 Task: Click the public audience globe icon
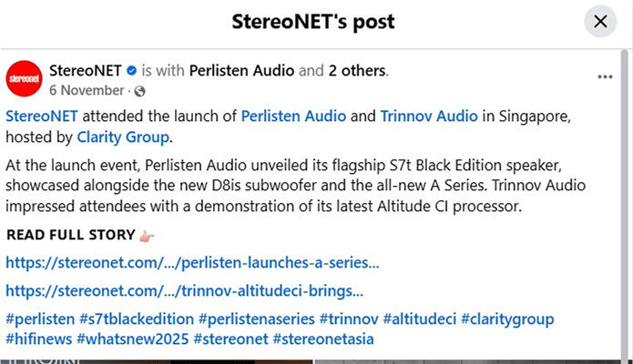[x=140, y=91]
